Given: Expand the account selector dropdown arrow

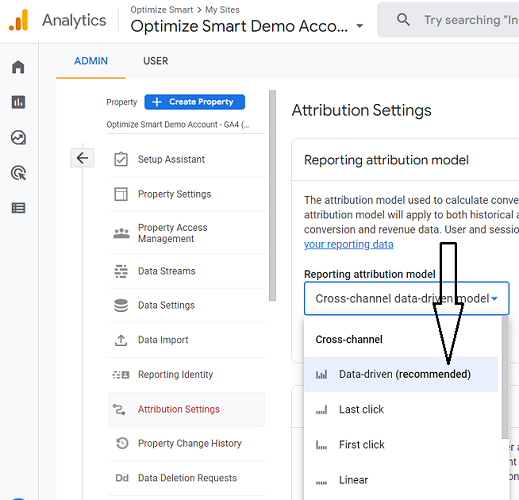Looking at the screenshot, I should click(x=360, y=26).
